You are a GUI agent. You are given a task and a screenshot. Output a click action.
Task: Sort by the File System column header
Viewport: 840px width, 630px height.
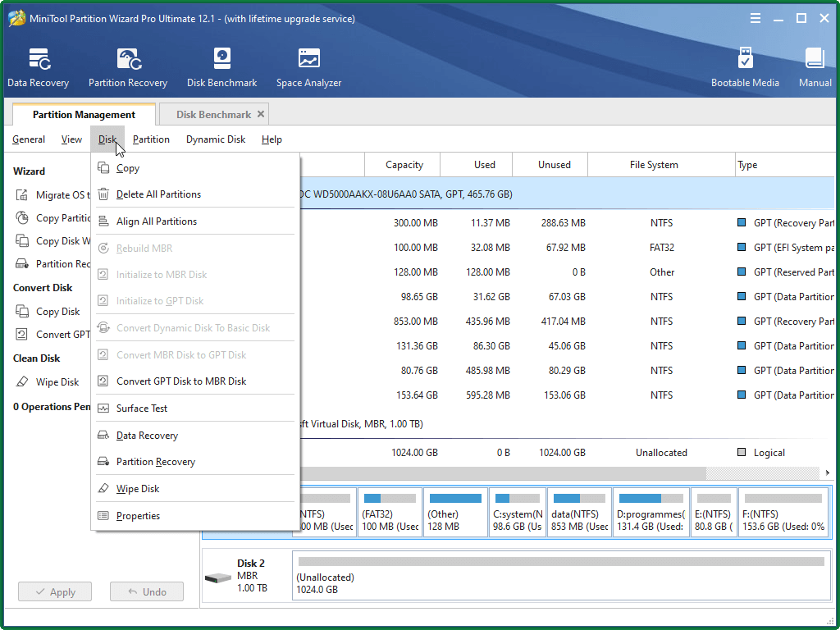(x=662, y=164)
